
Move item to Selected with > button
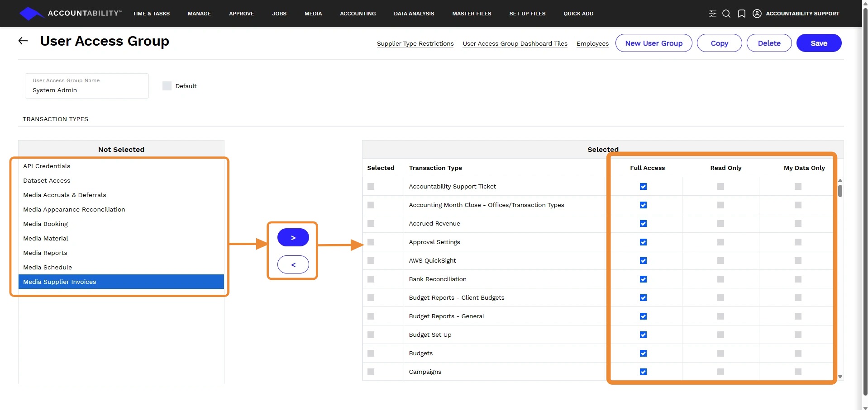pyautogui.click(x=293, y=237)
